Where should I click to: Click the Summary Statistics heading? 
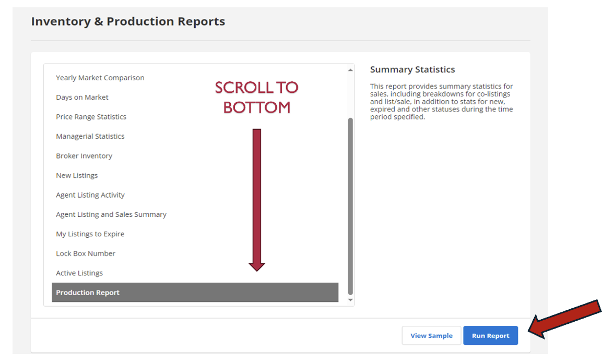[412, 70]
